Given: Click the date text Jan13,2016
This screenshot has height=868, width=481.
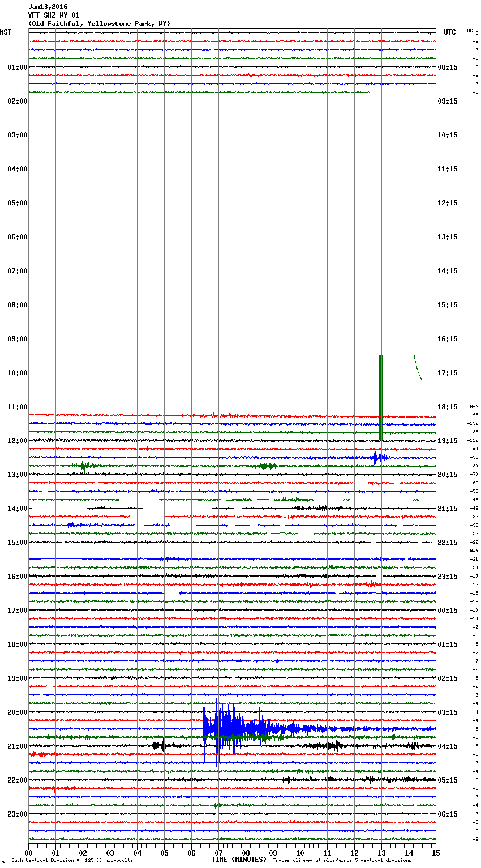Looking at the screenshot, I should (x=48, y=7).
